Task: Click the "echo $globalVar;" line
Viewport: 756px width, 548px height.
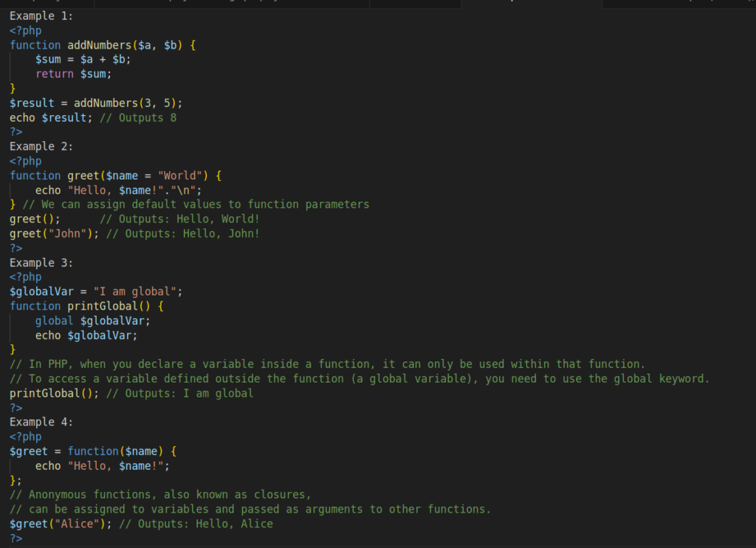Action: point(86,335)
